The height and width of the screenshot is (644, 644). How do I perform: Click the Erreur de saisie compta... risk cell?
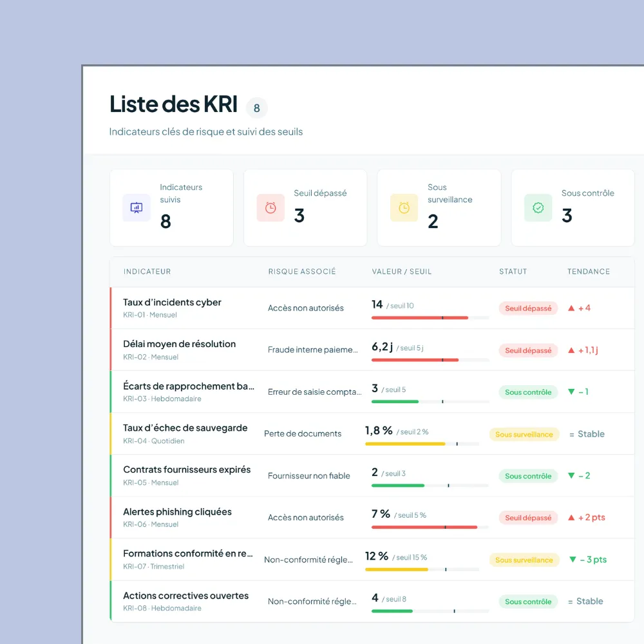click(x=315, y=392)
